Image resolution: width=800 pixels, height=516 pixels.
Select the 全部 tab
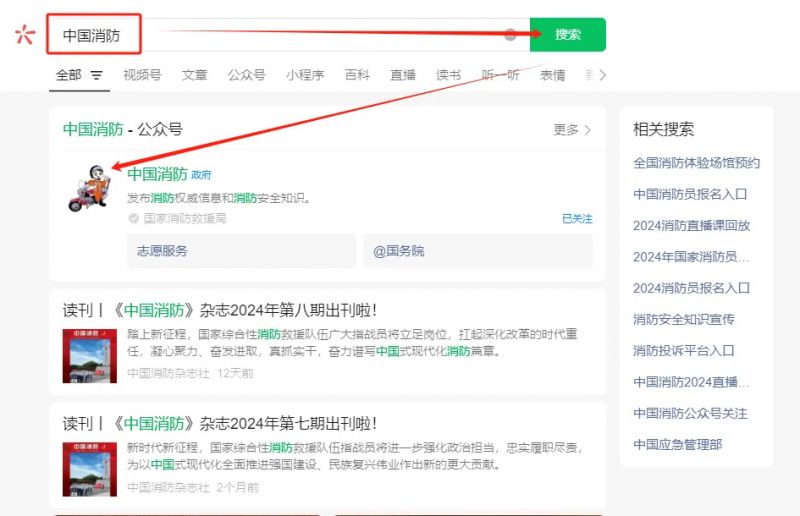[x=68, y=75]
